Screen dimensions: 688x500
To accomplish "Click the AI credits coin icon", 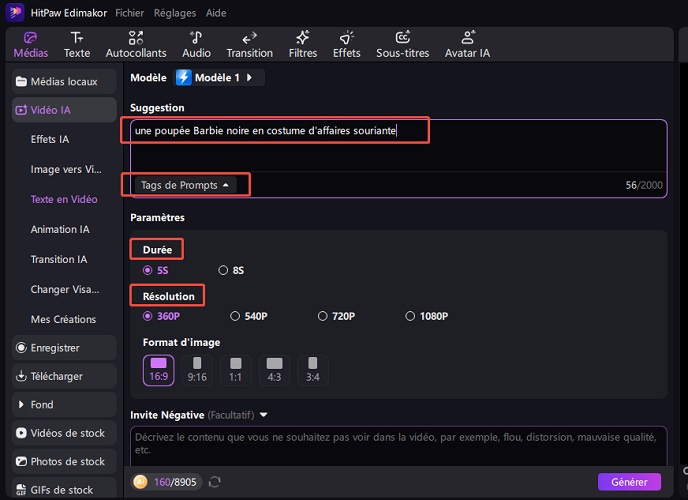I will [x=140, y=482].
